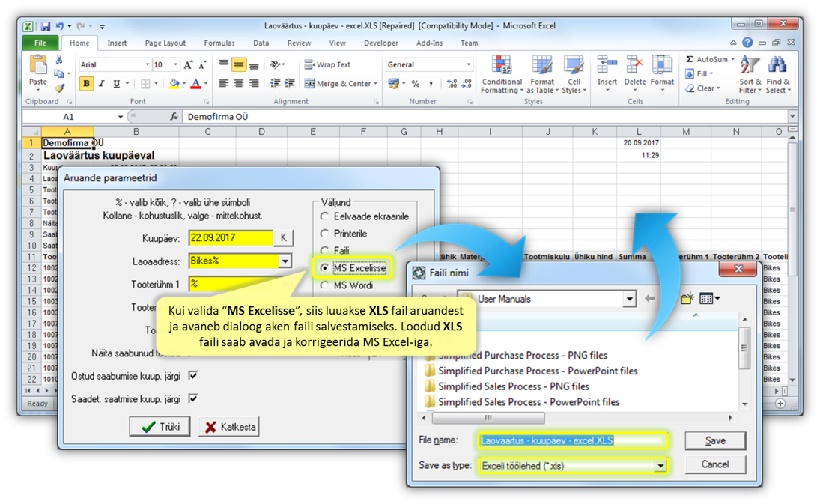Click the Trüki button
This screenshot has width=820, height=504.
(x=160, y=427)
